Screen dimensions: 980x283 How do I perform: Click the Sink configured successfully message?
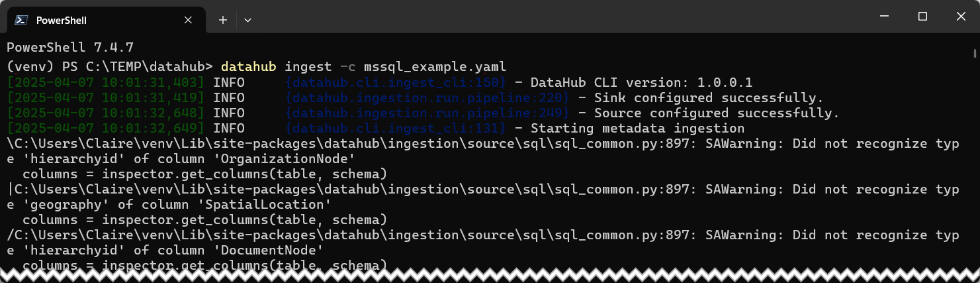709,97
